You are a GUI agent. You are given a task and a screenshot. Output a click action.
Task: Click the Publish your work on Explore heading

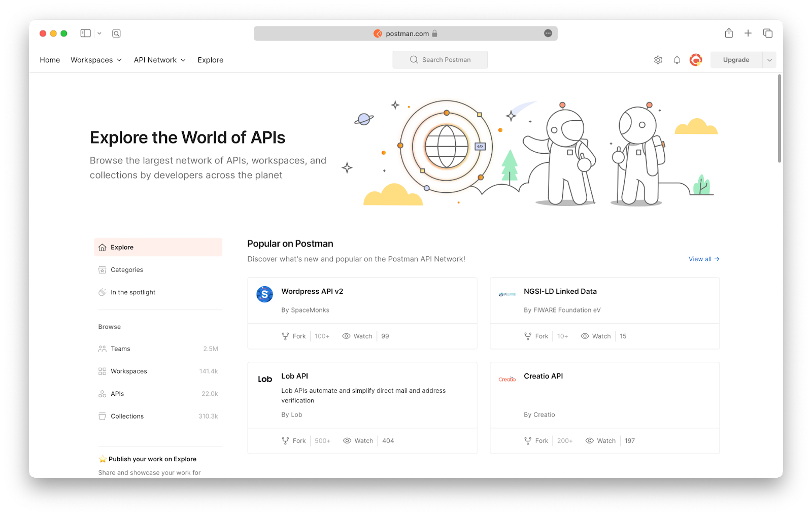152,459
